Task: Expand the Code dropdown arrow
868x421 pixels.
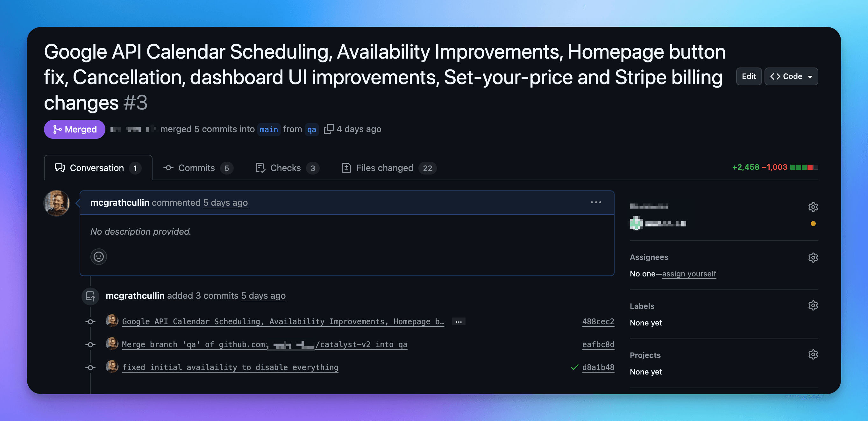Action: tap(810, 76)
